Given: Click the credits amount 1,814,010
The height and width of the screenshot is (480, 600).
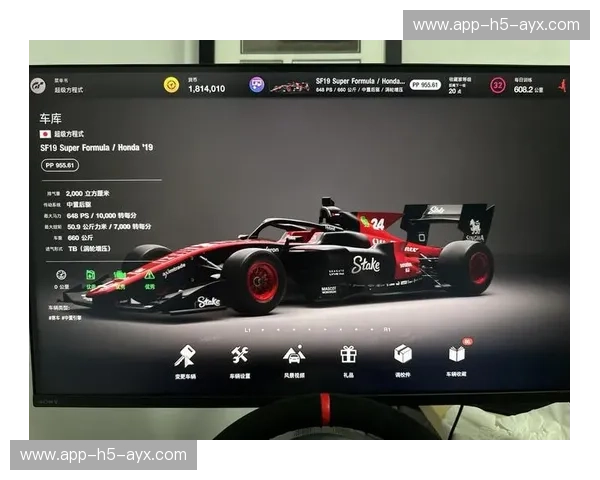Looking at the screenshot, I should pyautogui.click(x=207, y=89).
